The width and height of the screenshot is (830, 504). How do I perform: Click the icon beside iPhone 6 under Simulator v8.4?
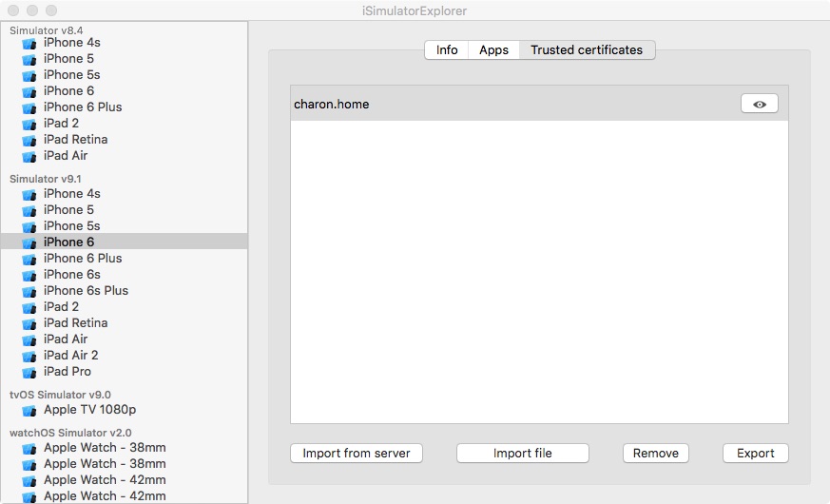29,92
